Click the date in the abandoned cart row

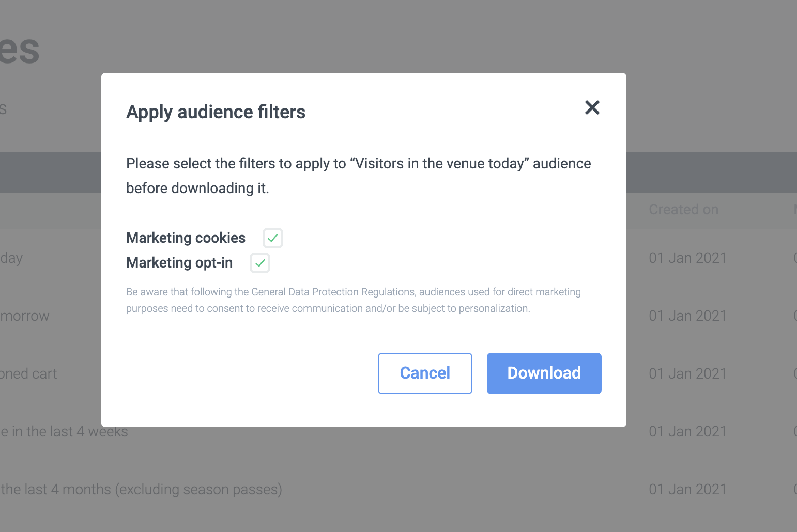(687, 374)
